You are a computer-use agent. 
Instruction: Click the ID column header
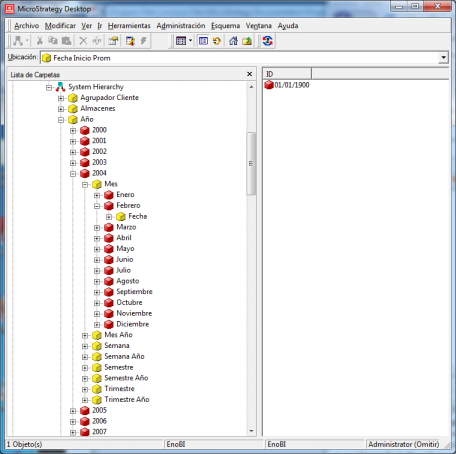tap(287, 74)
